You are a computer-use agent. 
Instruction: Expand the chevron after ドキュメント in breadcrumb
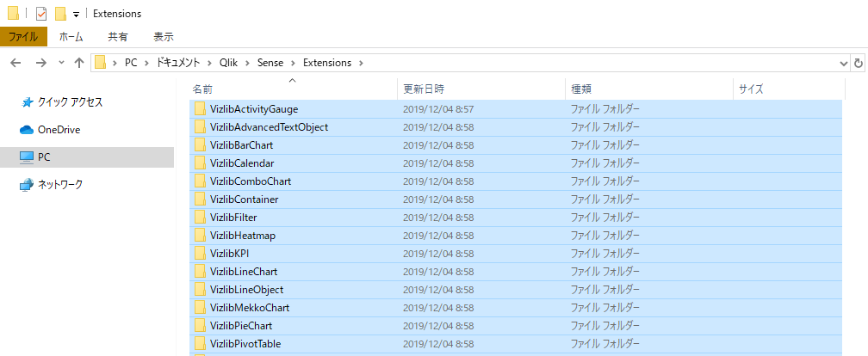tap(209, 63)
